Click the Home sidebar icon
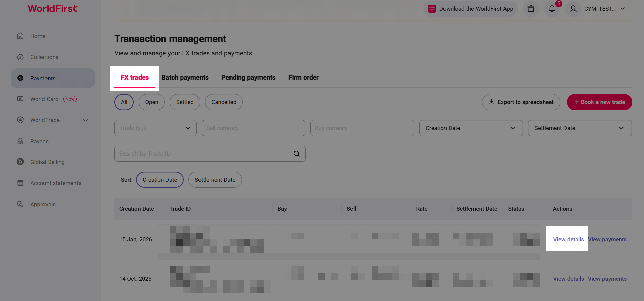The height and width of the screenshot is (301, 644). (20, 36)
